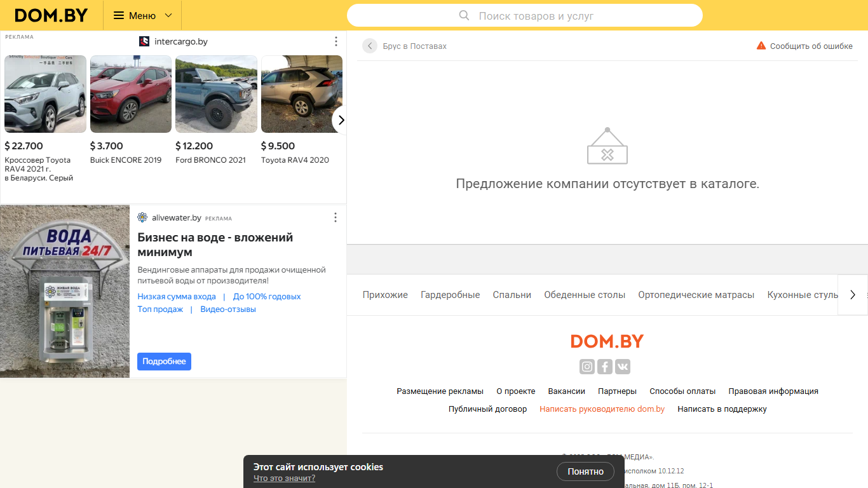Click the Видео-отзывы link
The height and width of the screenshot is (488, 868).
228,309
